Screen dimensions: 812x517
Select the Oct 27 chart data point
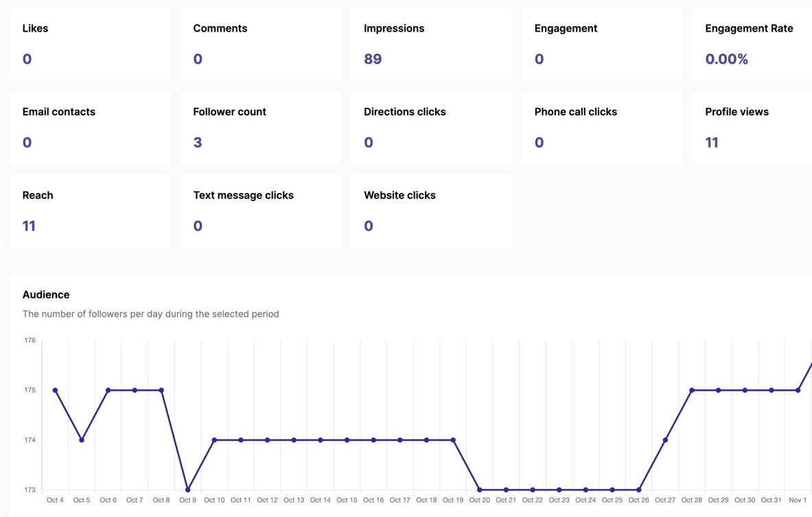click(x=665, y=440)
